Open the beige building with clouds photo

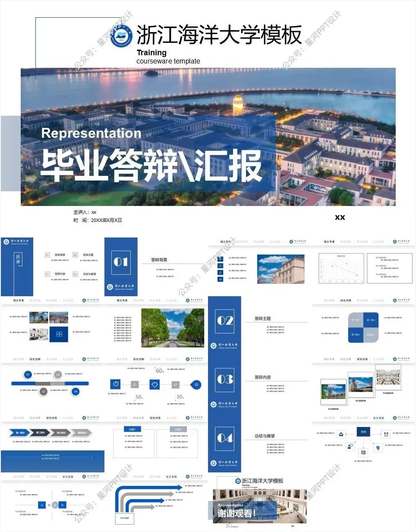click(280, 269)
